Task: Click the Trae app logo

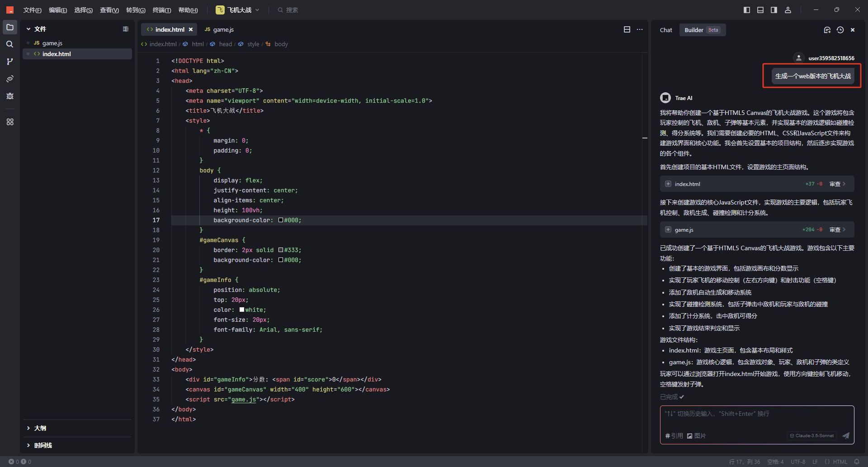Action: point(9,10)
